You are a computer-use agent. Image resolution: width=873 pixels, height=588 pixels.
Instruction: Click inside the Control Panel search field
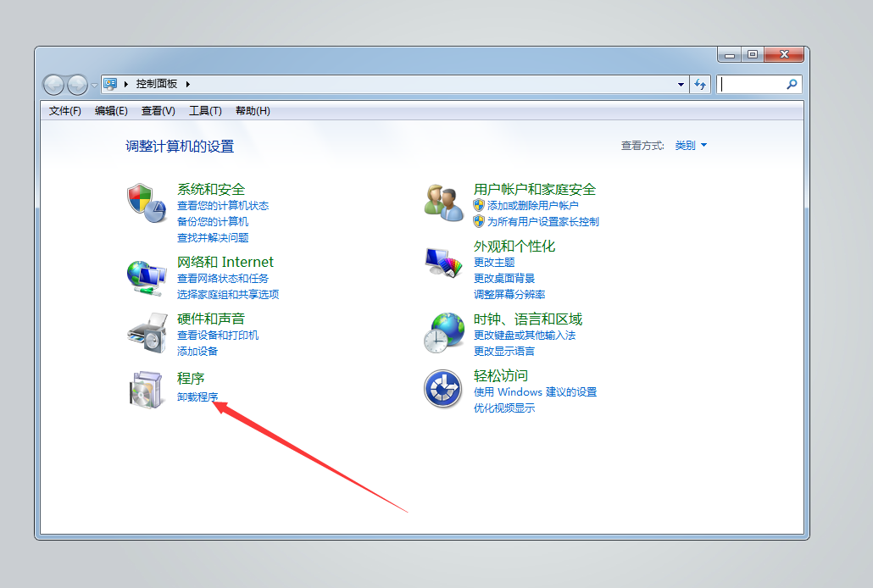[x=751, y=84]
